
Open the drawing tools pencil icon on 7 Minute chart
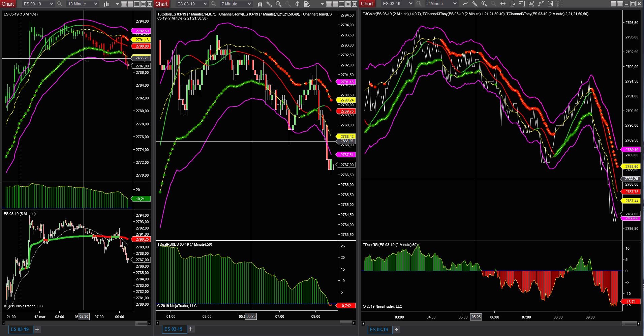point(269,4)
